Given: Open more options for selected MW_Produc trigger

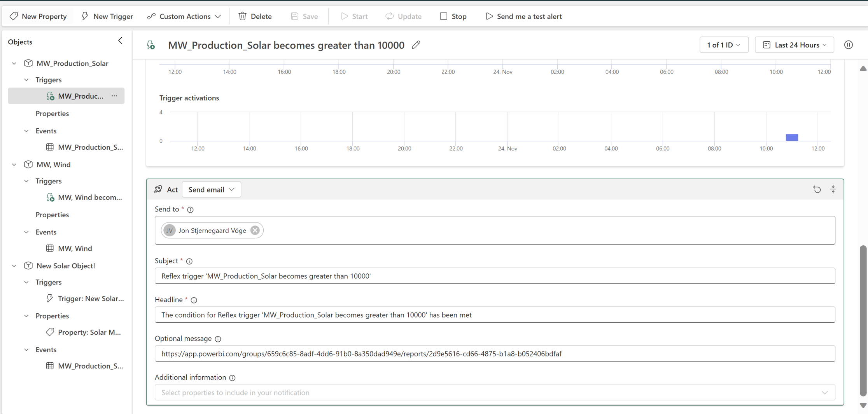Looking at the screenshot, I should click(114, 96).
